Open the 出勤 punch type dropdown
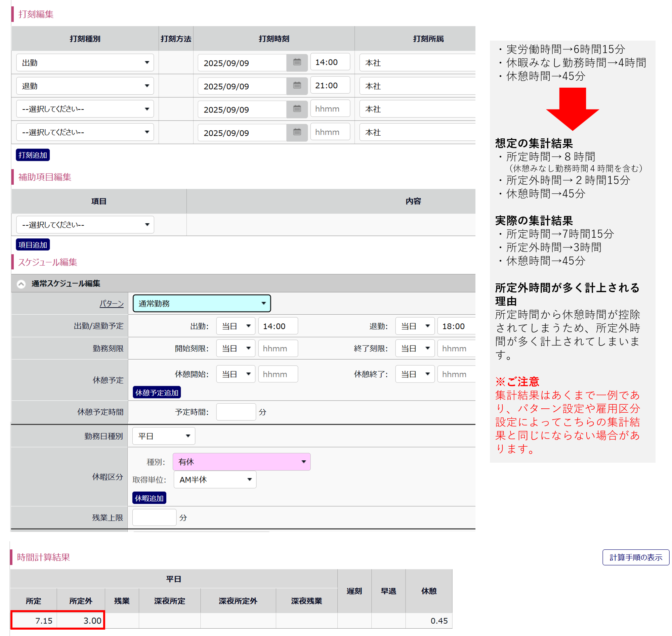672x636 pixels. 85,63
